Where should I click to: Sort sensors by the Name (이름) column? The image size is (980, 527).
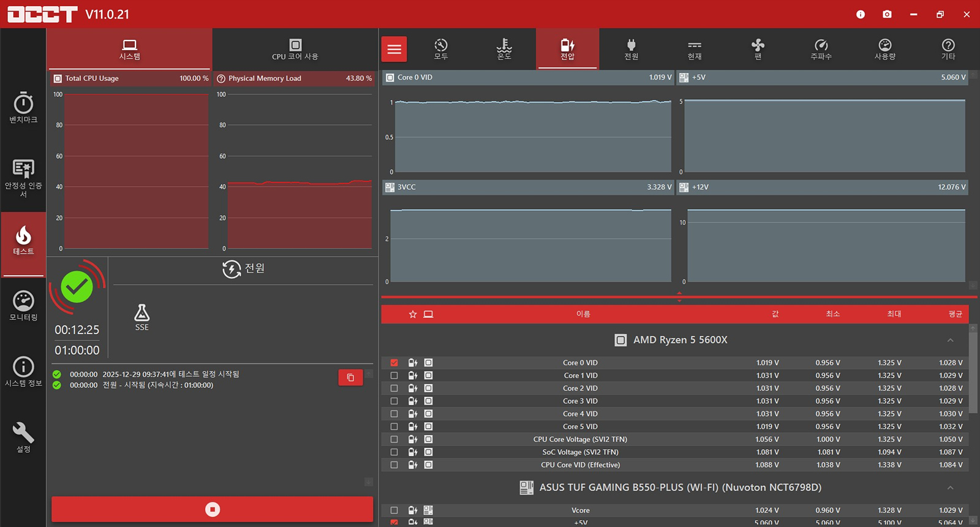[x=583, y=314]
